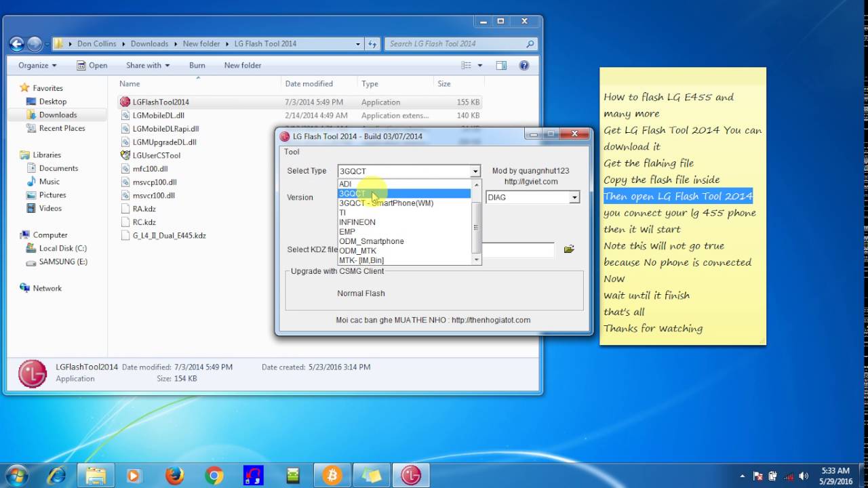Open the Windows Start menu
Viewport: 868px width, 488px height.
pos(16,475)
